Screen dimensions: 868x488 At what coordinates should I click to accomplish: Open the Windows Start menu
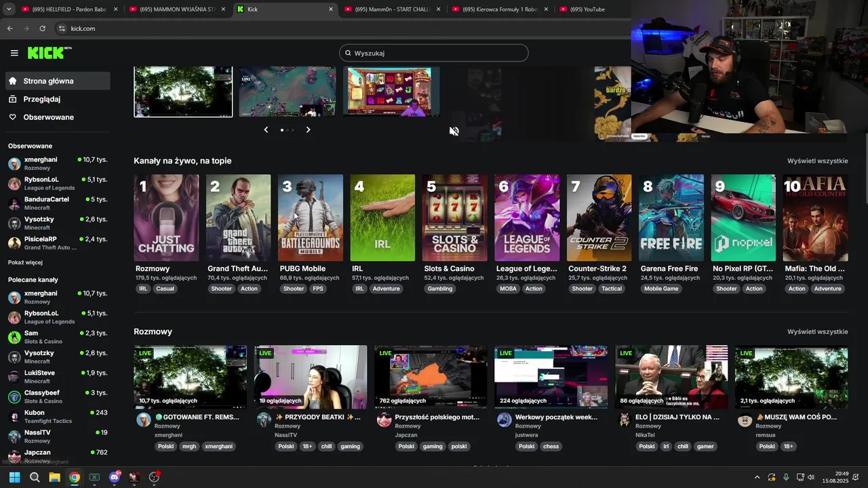pyautogui.click(x=14, y=477)
